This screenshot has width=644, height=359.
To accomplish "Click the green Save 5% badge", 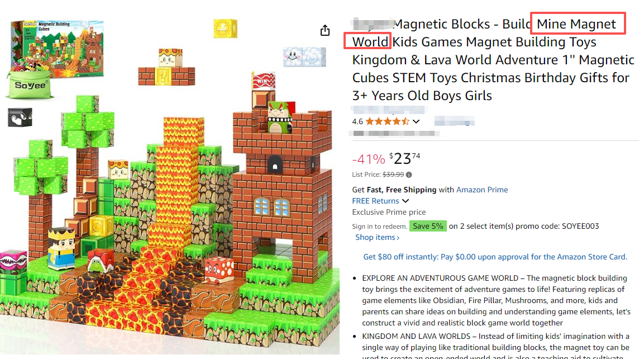I will click(x=427, y=226).
